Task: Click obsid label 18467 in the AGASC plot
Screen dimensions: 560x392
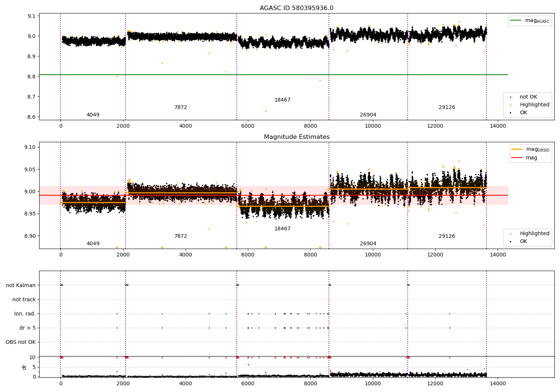Action: 282,100
